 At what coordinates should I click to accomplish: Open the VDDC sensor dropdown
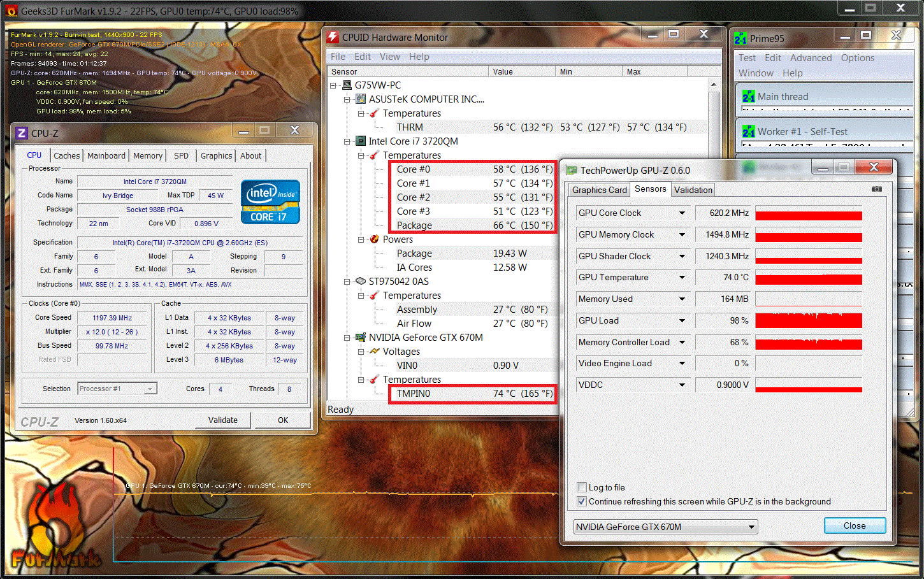click(x=682, y=385)
